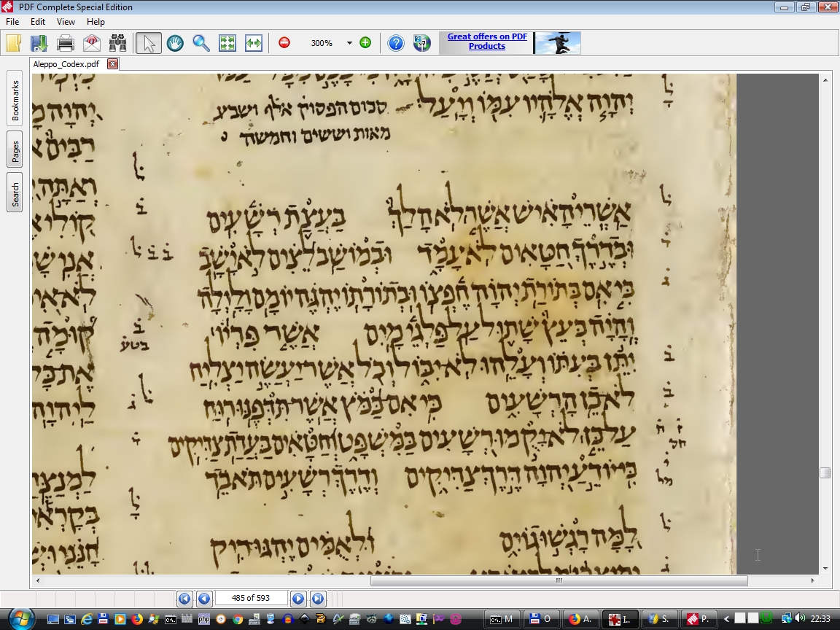Click the page number field '485 of 593'
Viewport: 840px width, 630px height.
(x=251, y=598)
